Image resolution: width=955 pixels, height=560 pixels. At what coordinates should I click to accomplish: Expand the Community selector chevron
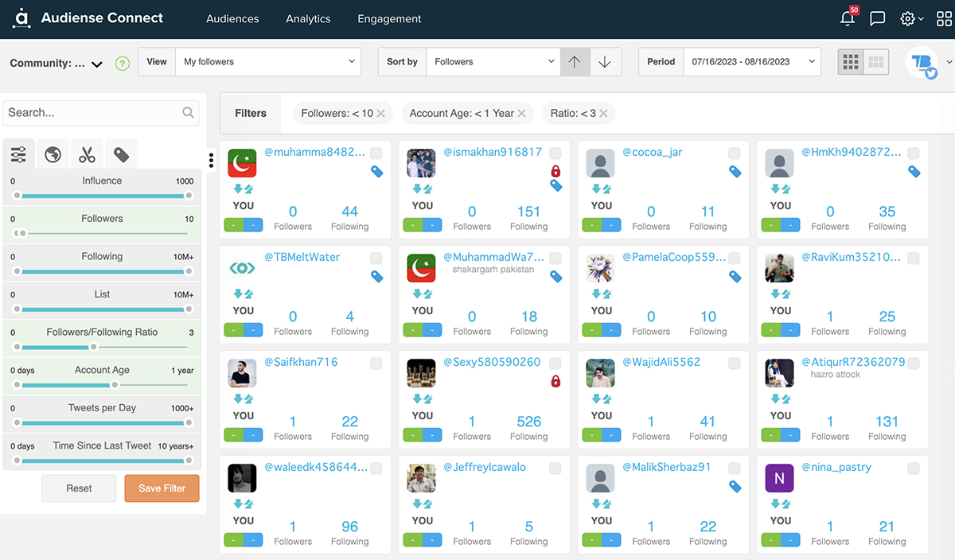coord(97,64)
